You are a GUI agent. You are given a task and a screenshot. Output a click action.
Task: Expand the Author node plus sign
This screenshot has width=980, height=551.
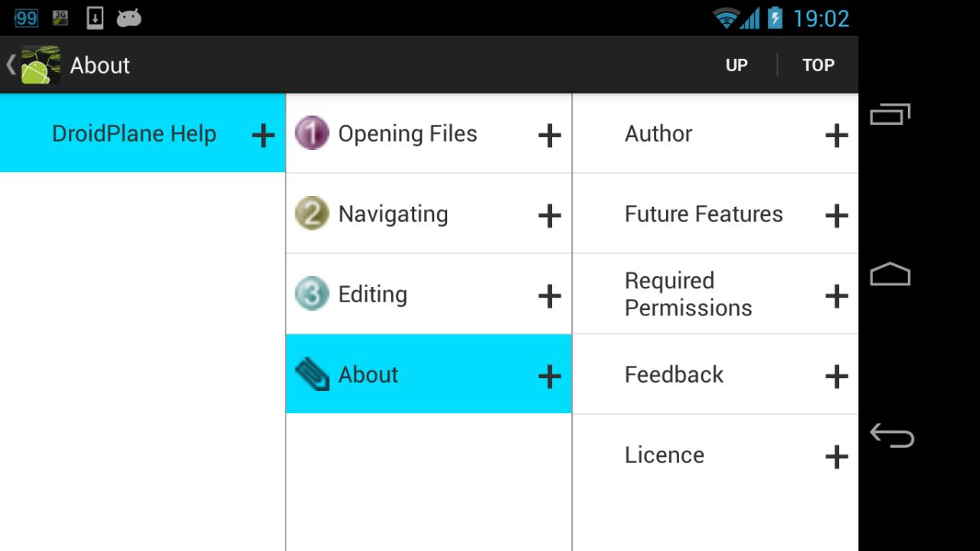[836, 135]
